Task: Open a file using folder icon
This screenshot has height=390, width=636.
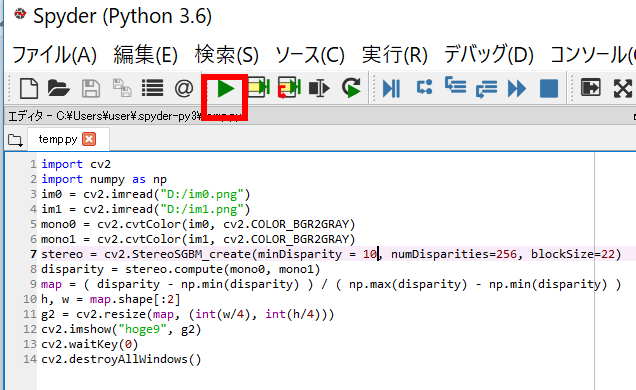Action: point(59,88)
